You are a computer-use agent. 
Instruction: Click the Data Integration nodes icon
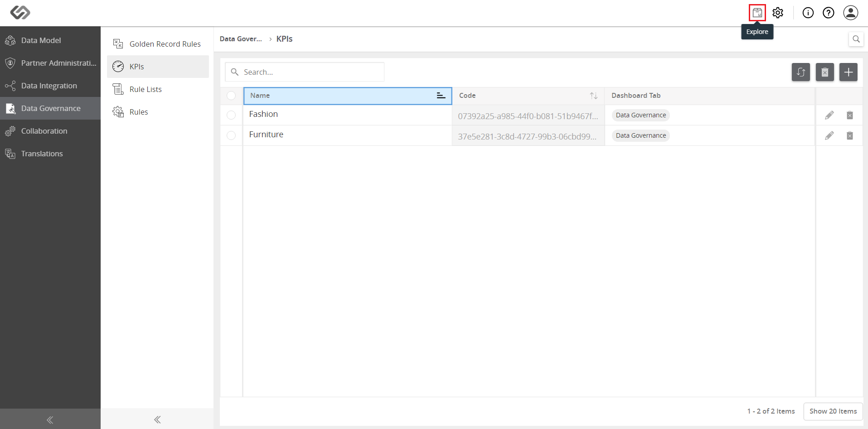pos(10,86)
